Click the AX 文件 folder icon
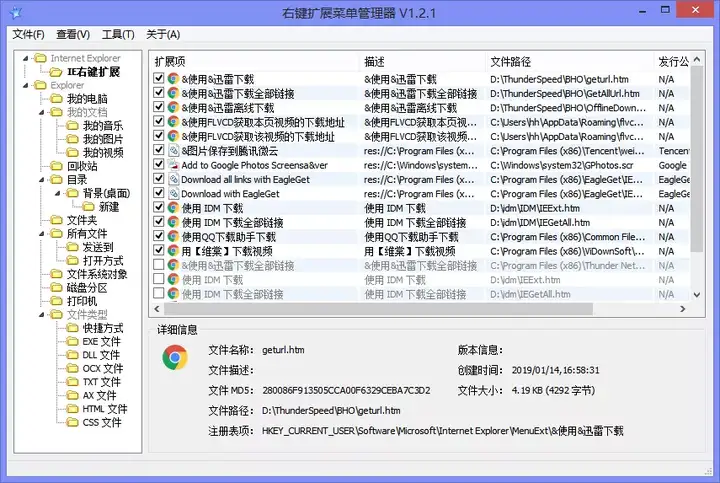This screenshot has height=483, width=720. [72, 396]
